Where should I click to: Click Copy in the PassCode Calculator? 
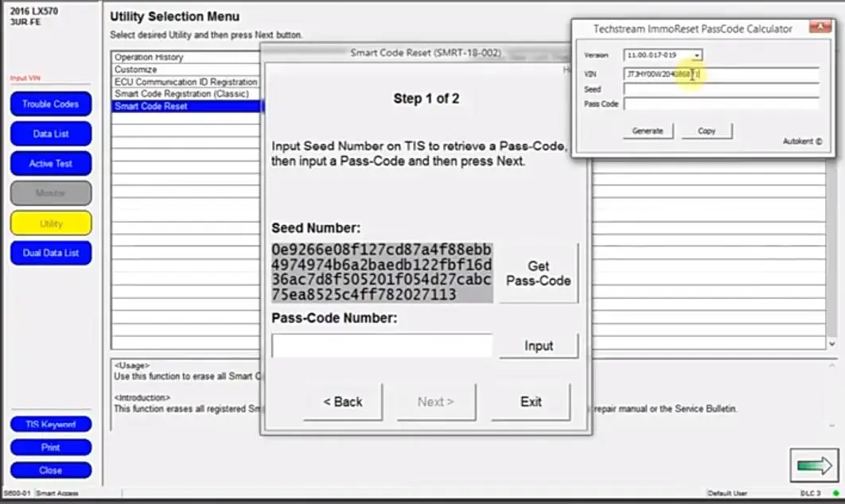coord(707,131)
